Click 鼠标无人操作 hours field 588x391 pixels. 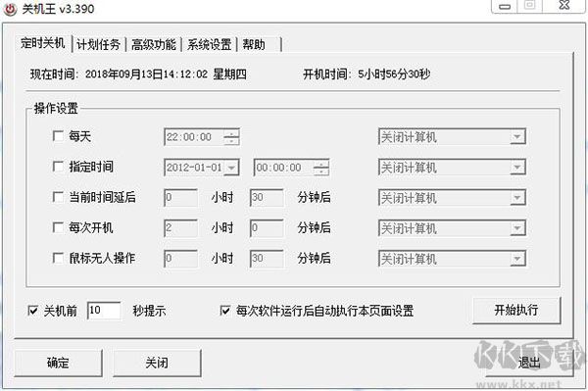(180, 259)
